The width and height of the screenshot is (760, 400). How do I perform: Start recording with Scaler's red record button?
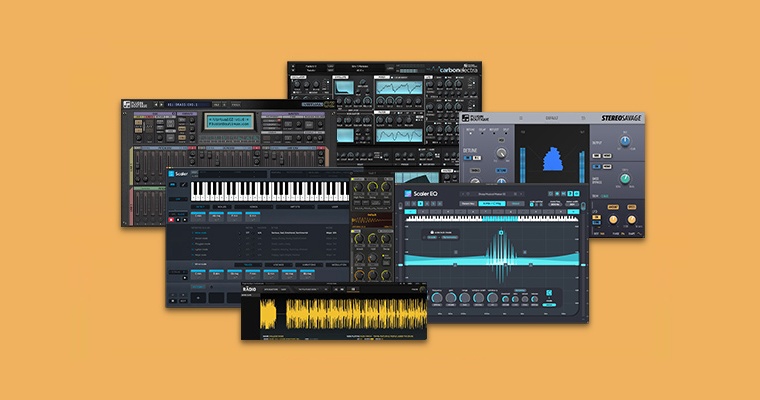(x=171, y=220)
